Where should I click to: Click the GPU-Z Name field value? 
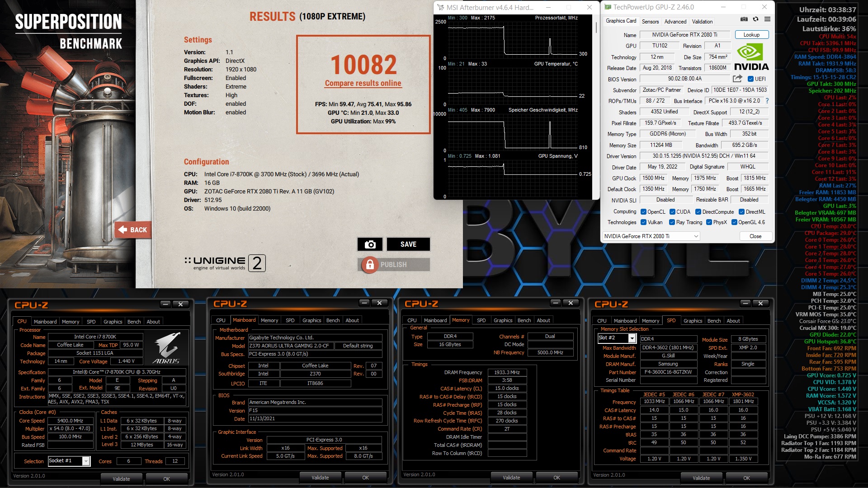coord(684,35)
